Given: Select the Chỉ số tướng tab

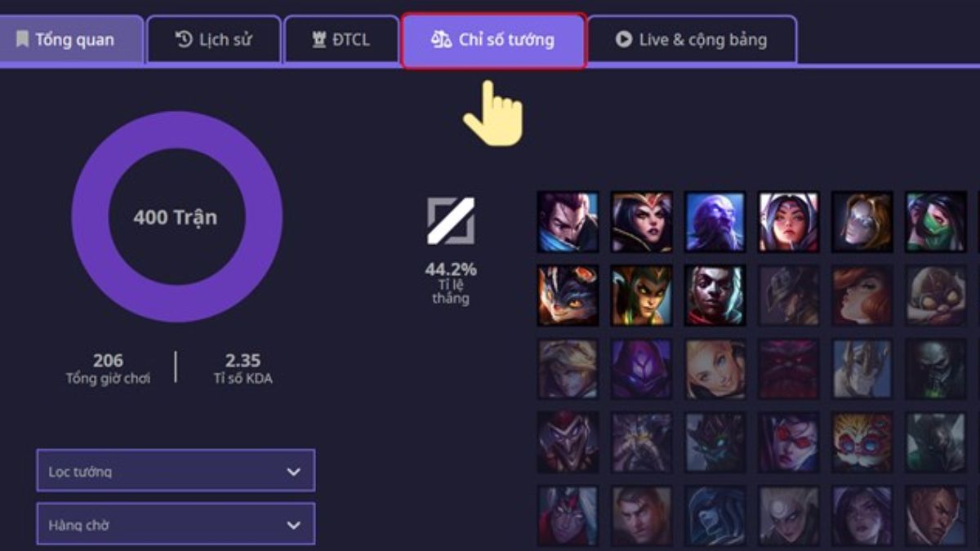Looking at the screenshot, I should click(493, 39).
